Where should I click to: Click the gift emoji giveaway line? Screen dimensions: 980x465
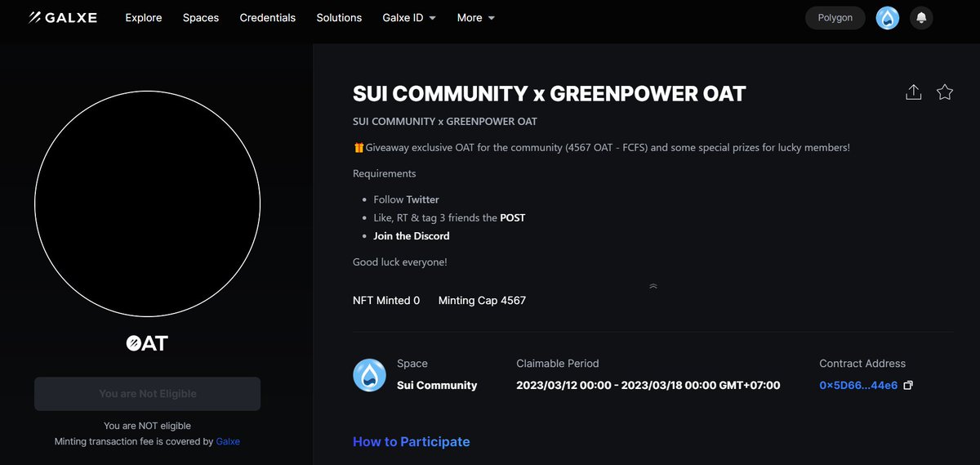[x=601, y=148]
